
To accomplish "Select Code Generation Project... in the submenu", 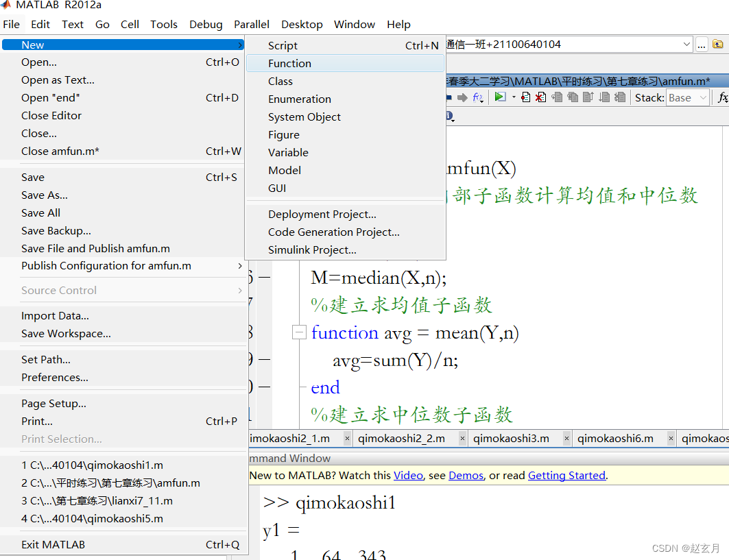I will (x=346, y=232).
